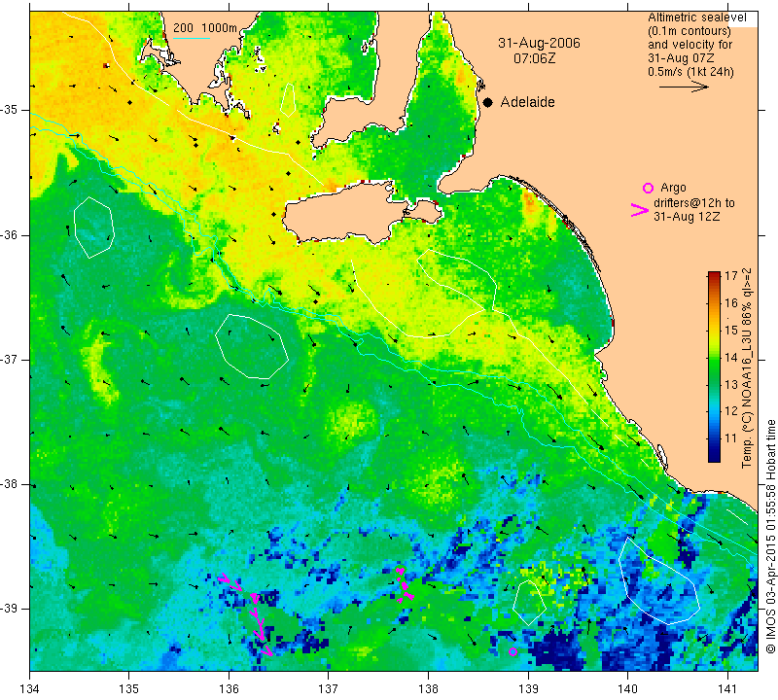Click the '0.5m/s (1kt 24h)' velocity label
The image size is (778, 700).
point(690,72)
